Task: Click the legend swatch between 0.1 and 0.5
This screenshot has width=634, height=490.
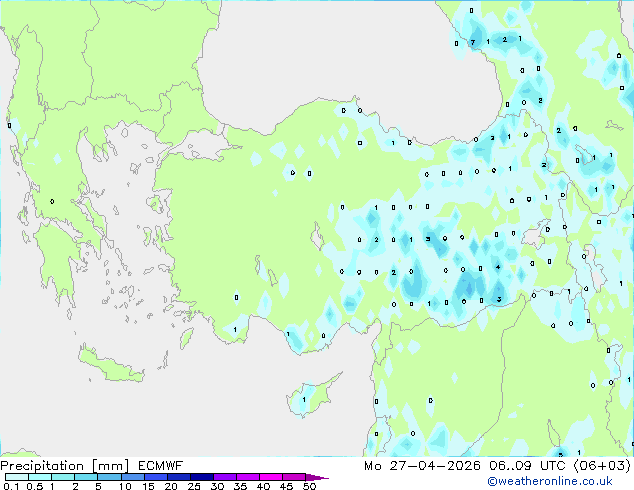Action: click(17, 477)
